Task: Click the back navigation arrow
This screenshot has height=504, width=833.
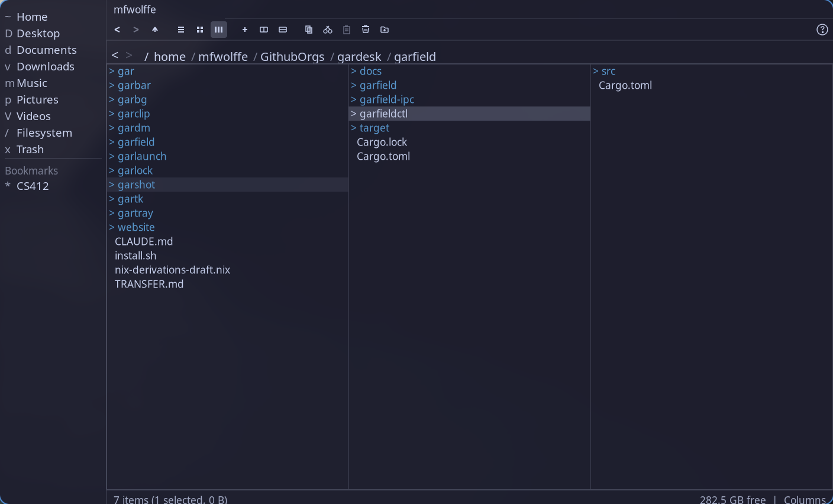Action: (x=117, y=29)
